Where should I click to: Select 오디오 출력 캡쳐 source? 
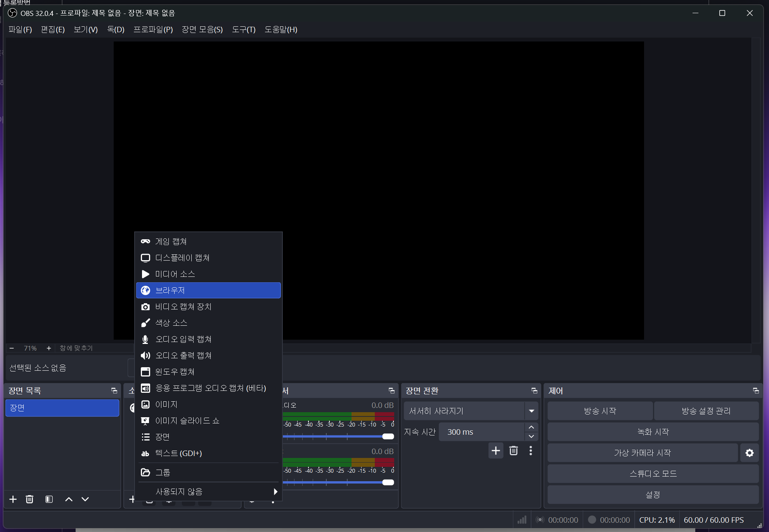[208, 356]
